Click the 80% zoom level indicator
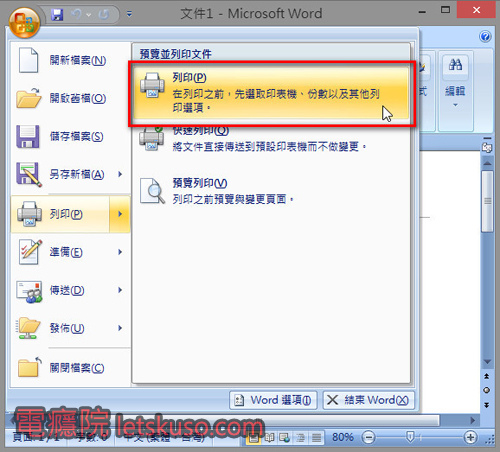500x452 pixels. point(343,437)
